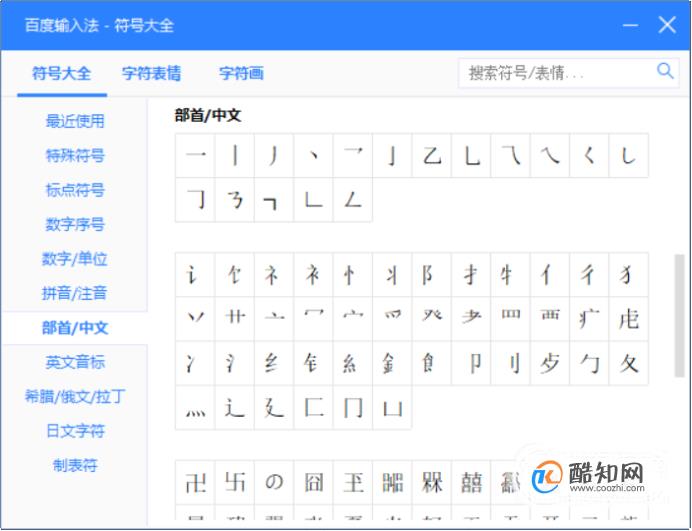Insert the 亅 hook stroke symbol

pyautogui.click(x=392, y=155)
